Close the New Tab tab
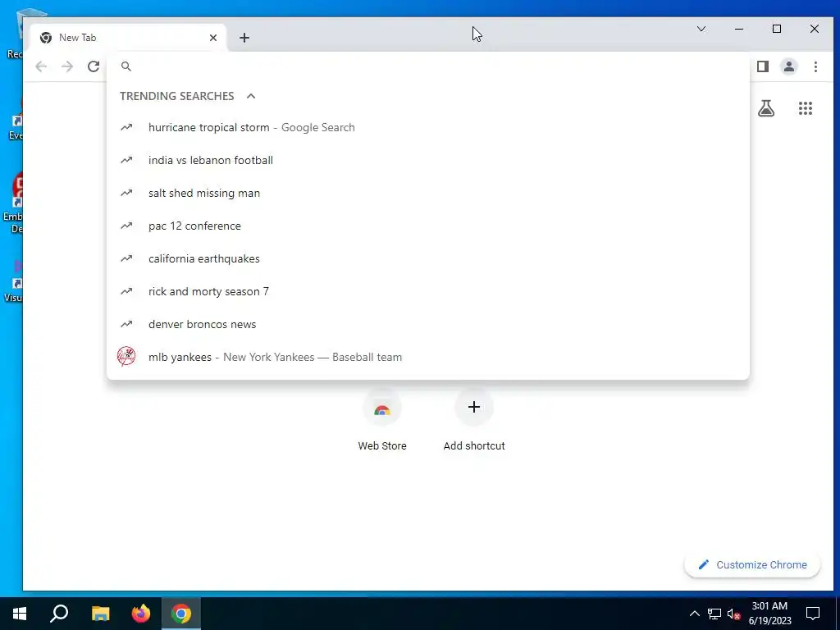This screenshot has width=840, height=630. pyautogui.click(x=213, y=38)
